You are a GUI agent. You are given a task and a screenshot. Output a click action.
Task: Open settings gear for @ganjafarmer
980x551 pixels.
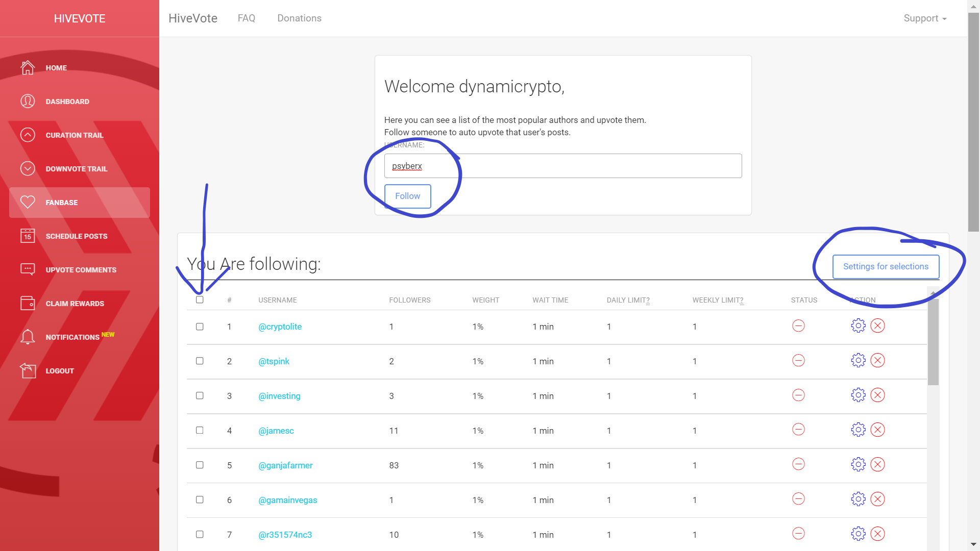point(858,464)
